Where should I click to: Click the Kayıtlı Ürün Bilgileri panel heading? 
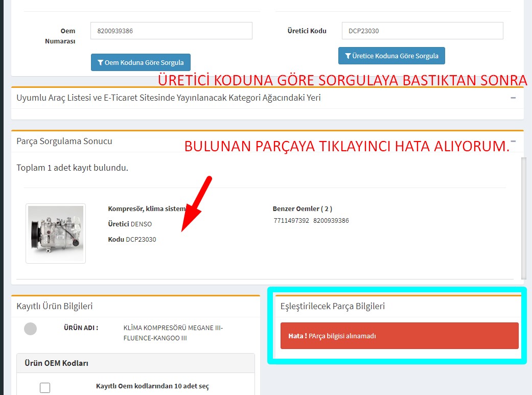(x=55, y=306)
